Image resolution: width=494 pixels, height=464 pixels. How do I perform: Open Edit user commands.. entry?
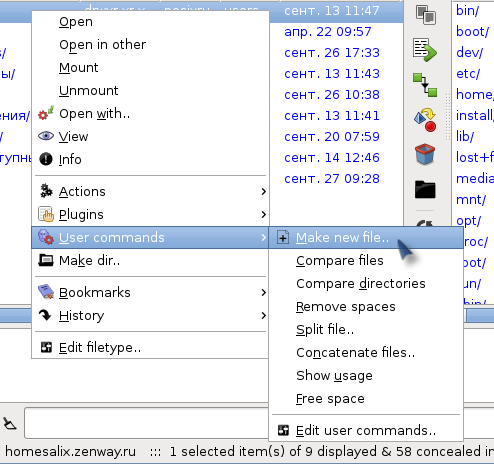(x=366, y=431)
